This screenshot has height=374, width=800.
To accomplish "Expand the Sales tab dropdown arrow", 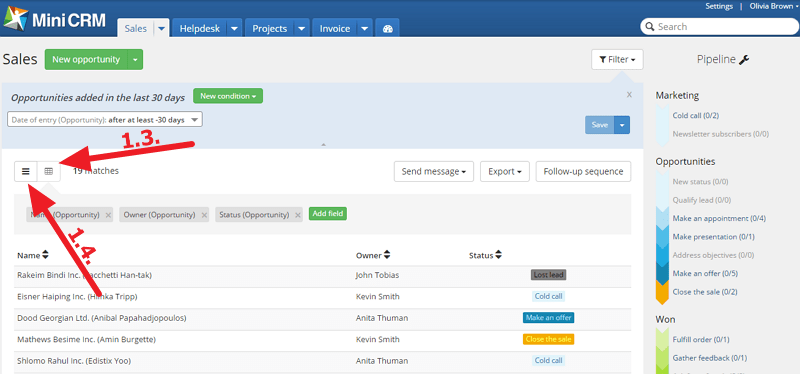I will 161,29.
